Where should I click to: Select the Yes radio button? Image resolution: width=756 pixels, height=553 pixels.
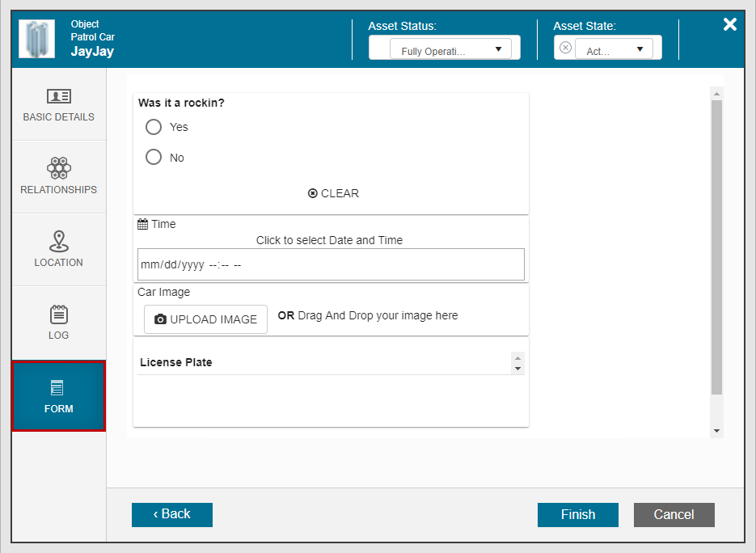coord(154,127)
